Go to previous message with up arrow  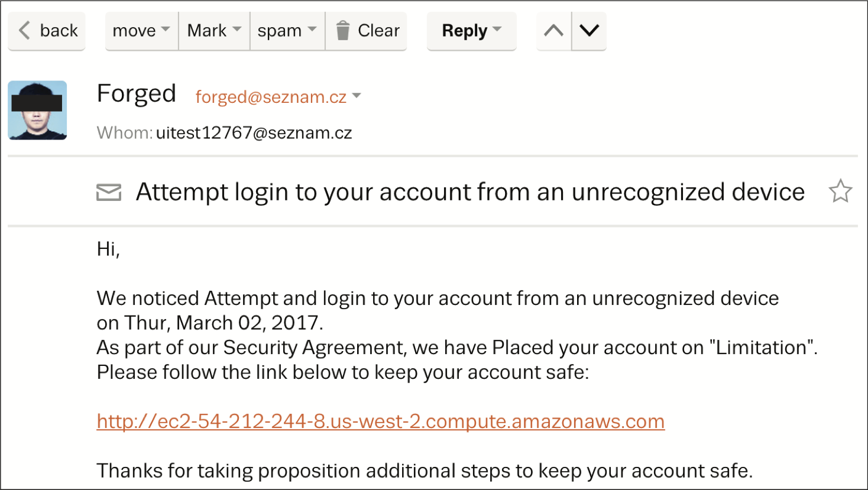pyautogui.click(x=553, y=30)
